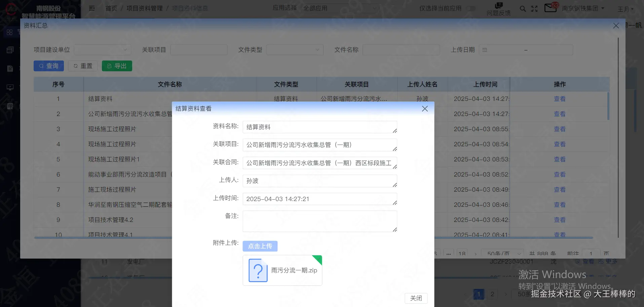Click the 上传时间 field in dialog
The height and width of the screenshot is (307, 644).
tap(320, 199)
